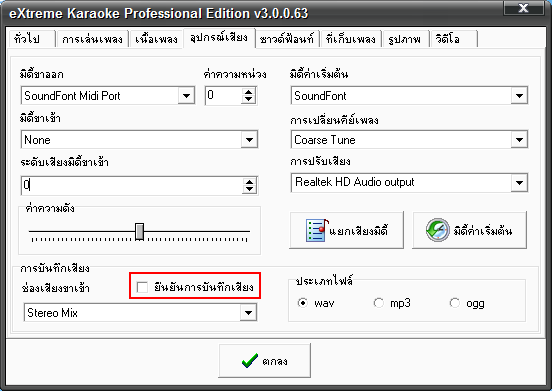Click the volume slider handle under ค่าความดัง
The width and height of the screenshot is (552, 391).
pyautogui.click(x=139, y=231)
